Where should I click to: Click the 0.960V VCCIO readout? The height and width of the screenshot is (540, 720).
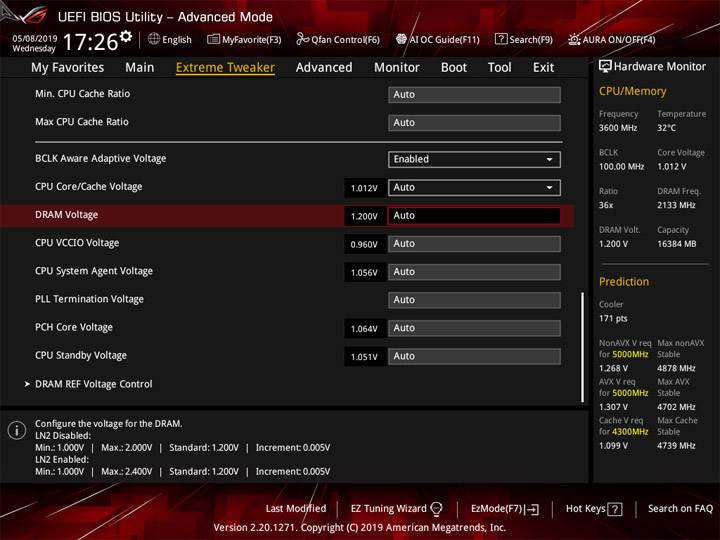pyautogui.click(x=365, y=244)
